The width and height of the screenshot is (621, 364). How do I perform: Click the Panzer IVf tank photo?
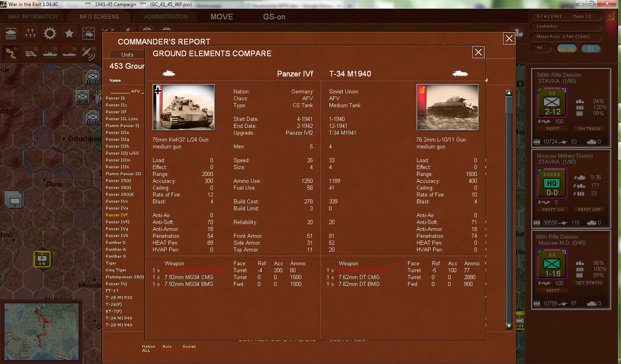183,107
